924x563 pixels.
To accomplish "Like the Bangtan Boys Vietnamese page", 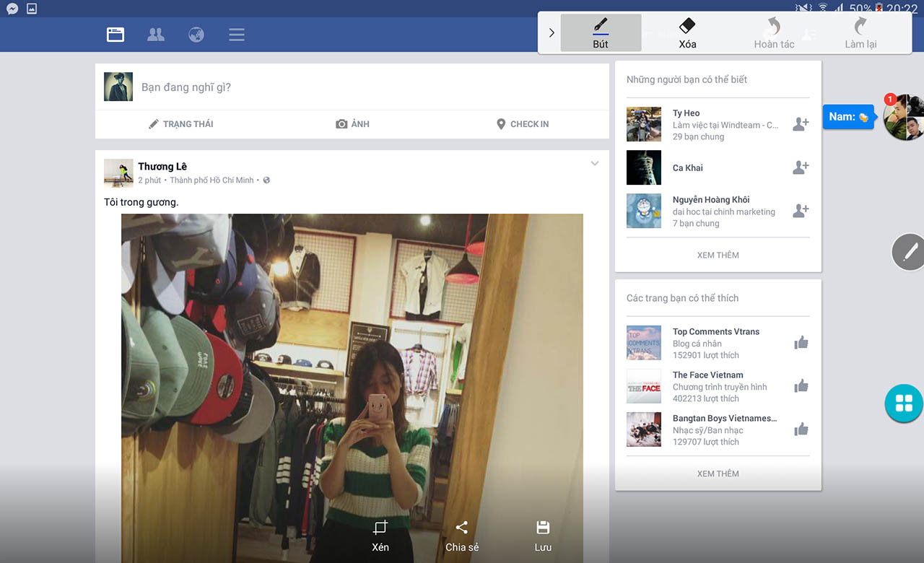I will [801, 429].
